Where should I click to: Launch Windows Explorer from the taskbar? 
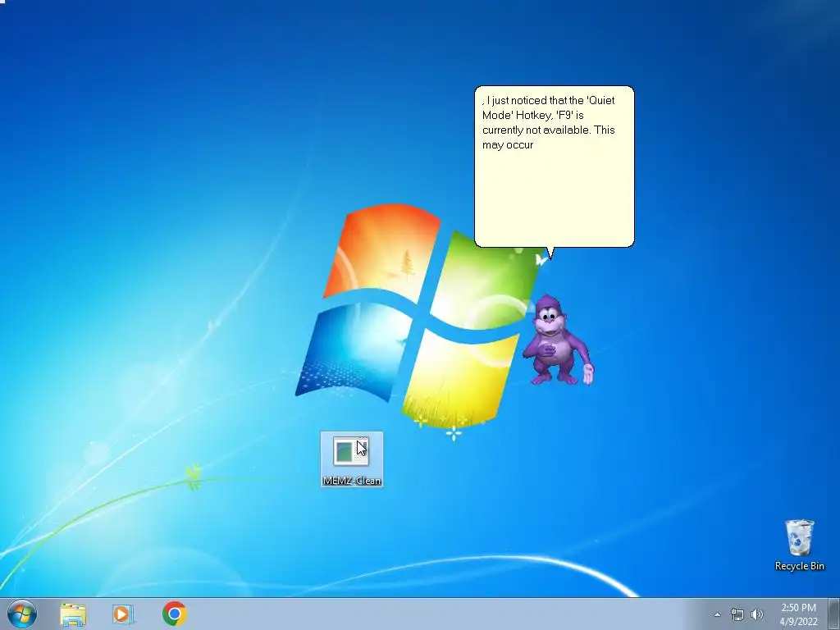[x=73, y=614]
